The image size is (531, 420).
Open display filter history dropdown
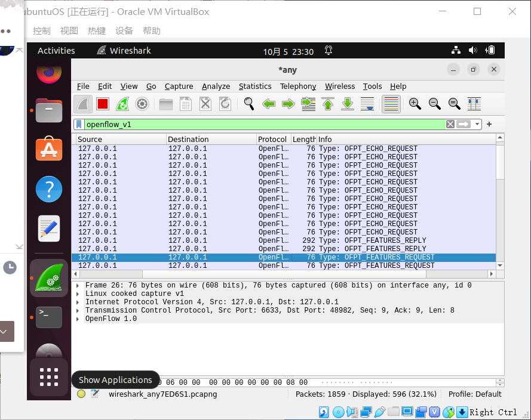tap(477, 125)
